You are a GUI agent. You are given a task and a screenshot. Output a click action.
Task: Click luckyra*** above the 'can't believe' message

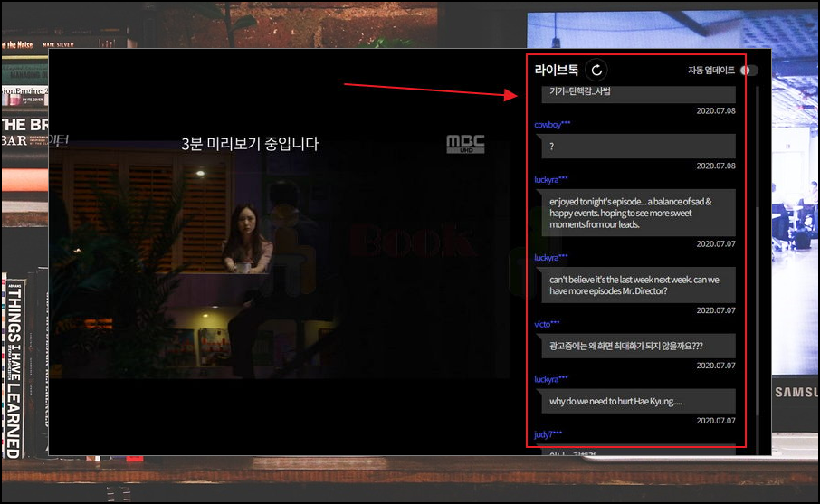point(550,258)
